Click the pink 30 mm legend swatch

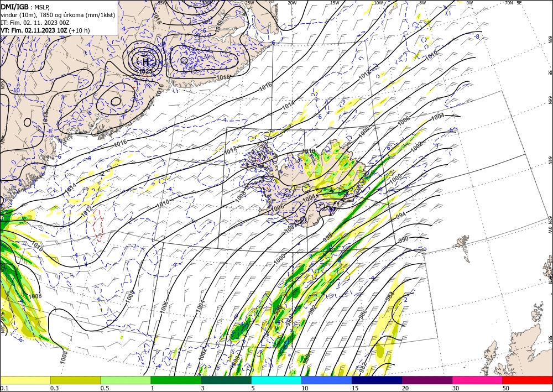coord(478,380)
